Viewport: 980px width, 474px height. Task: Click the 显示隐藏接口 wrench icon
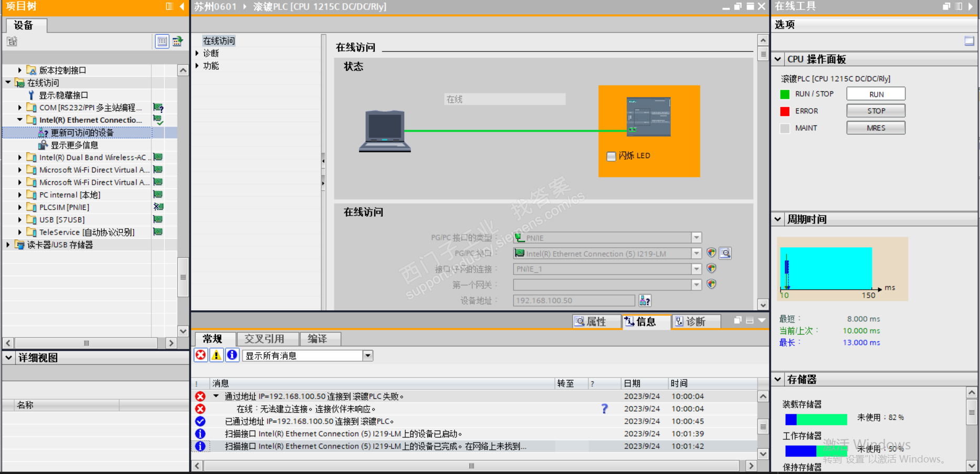click(31, 95)
